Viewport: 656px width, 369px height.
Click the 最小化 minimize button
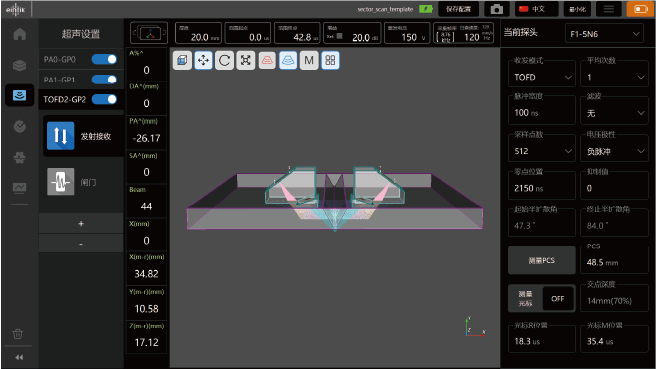pos(577,9)
